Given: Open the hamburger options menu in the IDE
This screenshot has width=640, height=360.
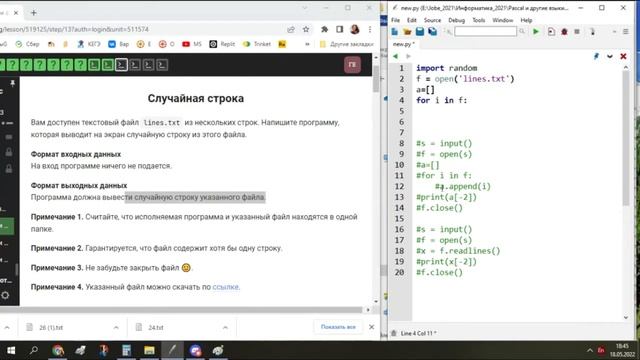Looking at the screenshot, I should click(x=626, y=31).
